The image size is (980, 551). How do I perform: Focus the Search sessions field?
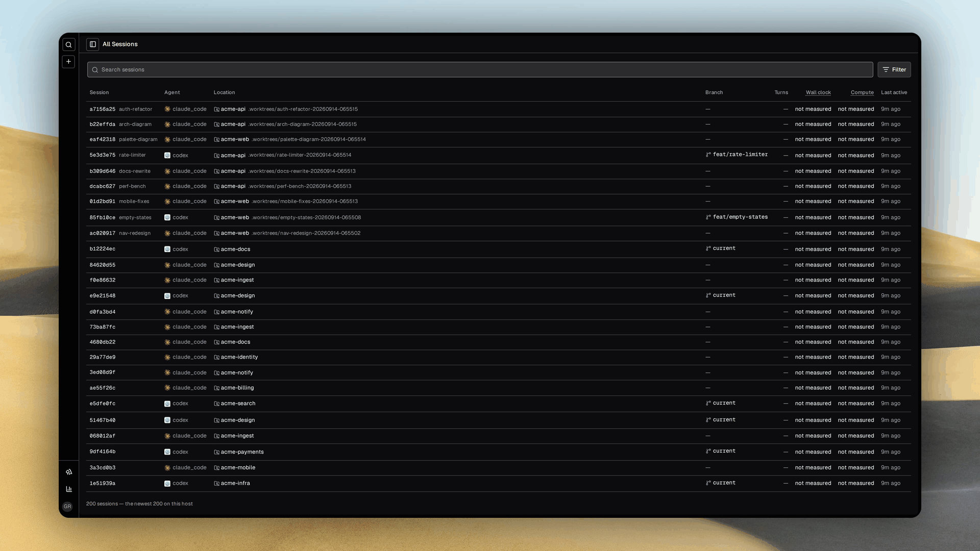click(x=480, y=70)
